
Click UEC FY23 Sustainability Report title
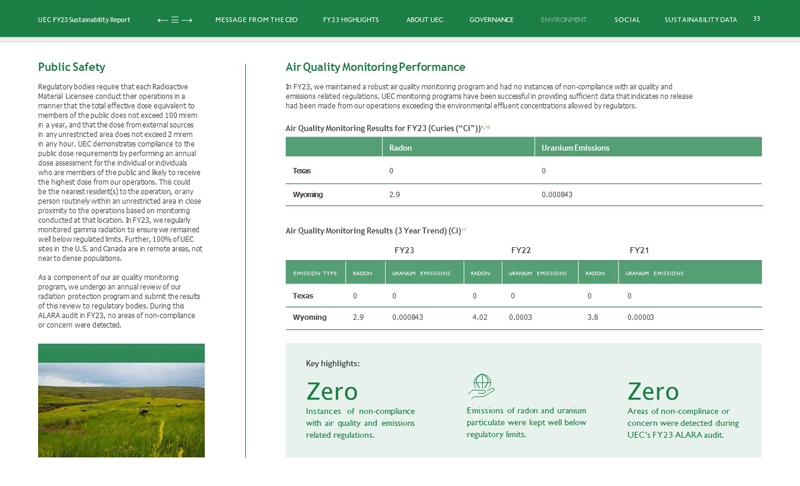tap(84, 20)
